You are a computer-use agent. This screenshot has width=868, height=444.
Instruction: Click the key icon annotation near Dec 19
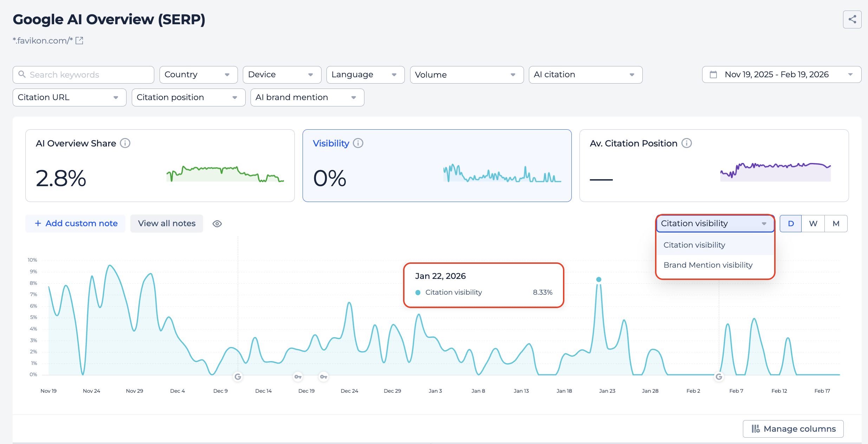point(298,377)
